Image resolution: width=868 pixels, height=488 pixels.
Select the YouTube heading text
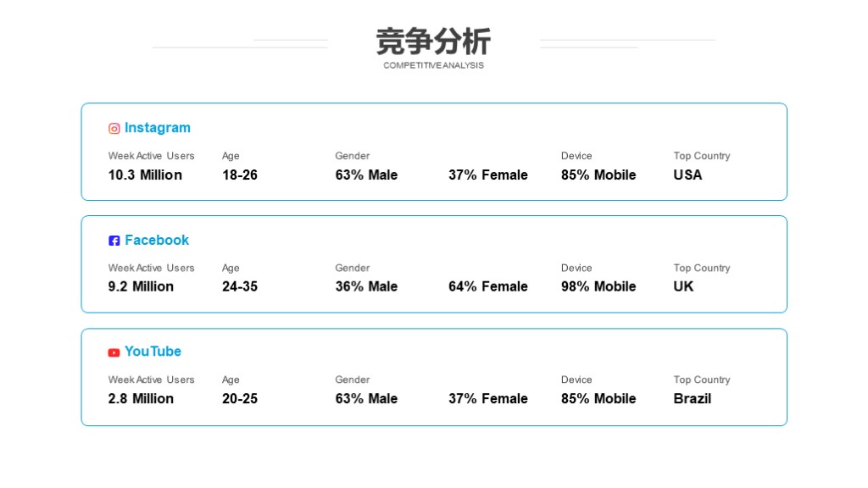point(153,352)
